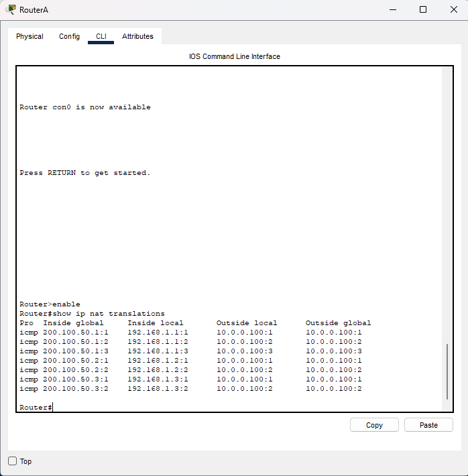The height and width of the screenshot is (476, 468).
Task: Select the CLI tab
Action: [x=101, y=36]
